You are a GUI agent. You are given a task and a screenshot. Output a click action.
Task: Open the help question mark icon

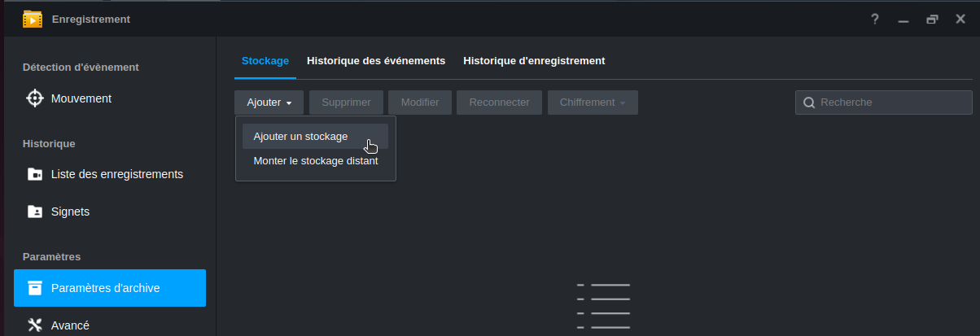coord(875,20)
